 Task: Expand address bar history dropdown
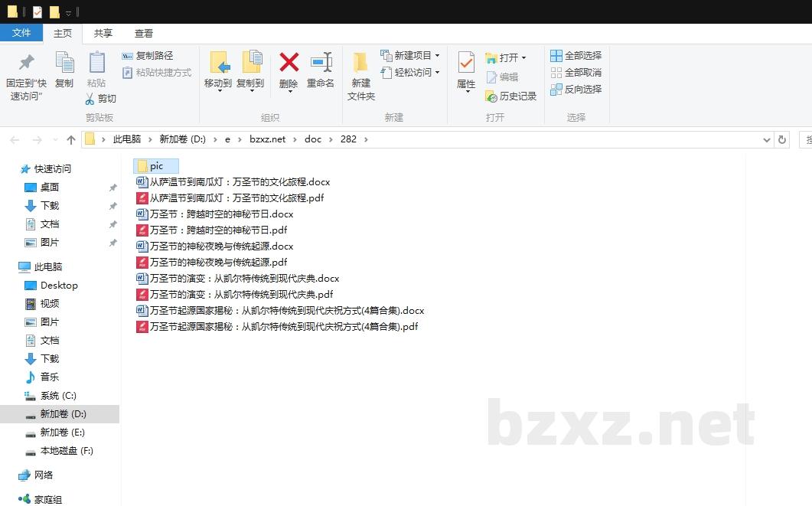(x=767, y=139)
